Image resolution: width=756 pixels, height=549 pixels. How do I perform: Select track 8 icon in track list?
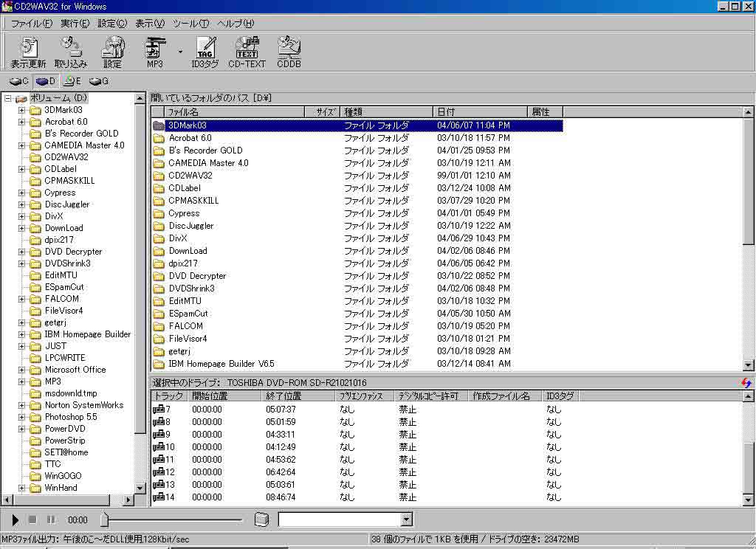(x=158, y=422)
